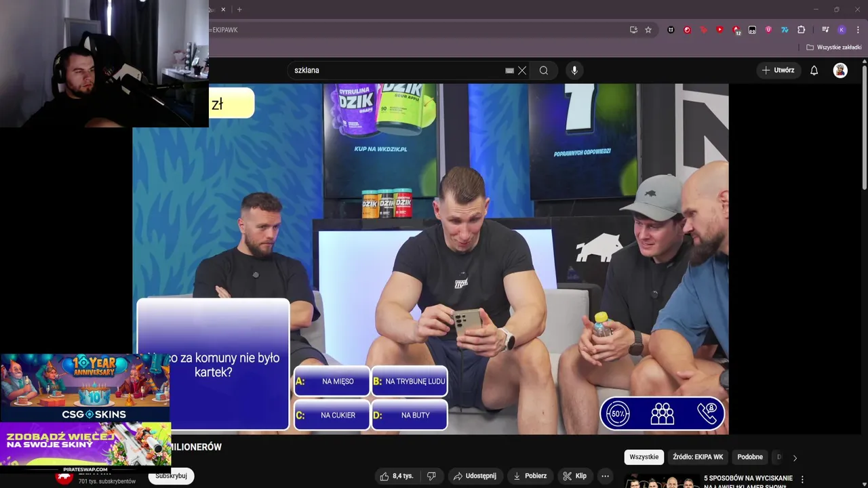Viewport: 868px width, 488px height.
Task: Like the video with 8,4 tys. thumbs-up
Action: click(397, 476)
